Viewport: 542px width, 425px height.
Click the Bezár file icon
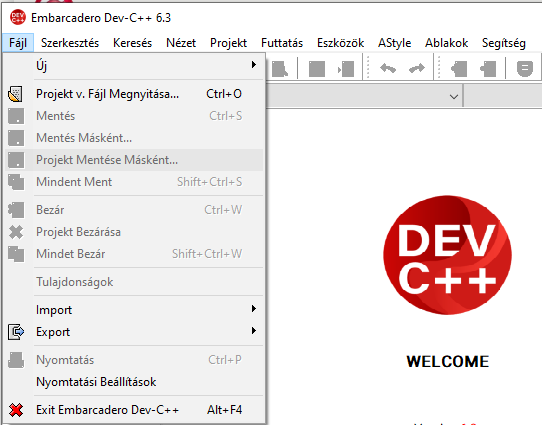[x=16, y=210]
